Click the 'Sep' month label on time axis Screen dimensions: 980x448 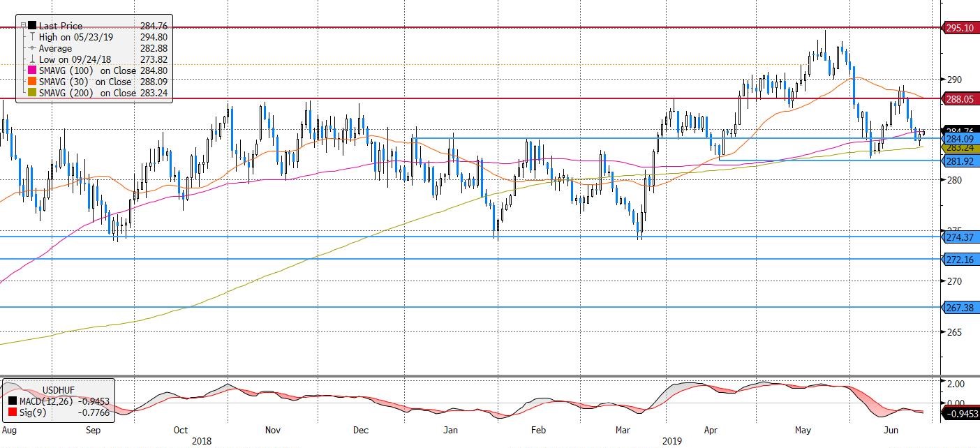pyautogui.click(x=94, y=431)
